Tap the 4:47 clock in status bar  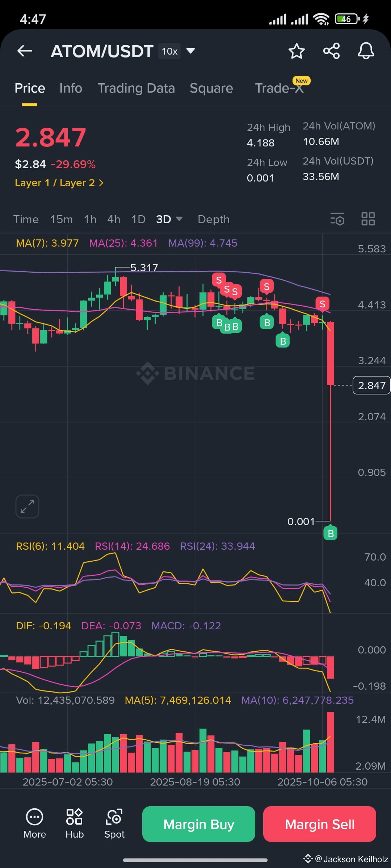click(33, 19)
